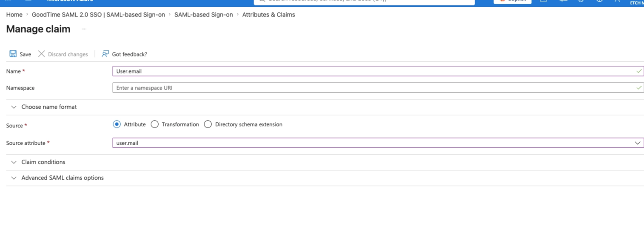Open the Source attribute dropdown arrow
This screenshot has height=228, width=644.
click(x=637, y=143)
